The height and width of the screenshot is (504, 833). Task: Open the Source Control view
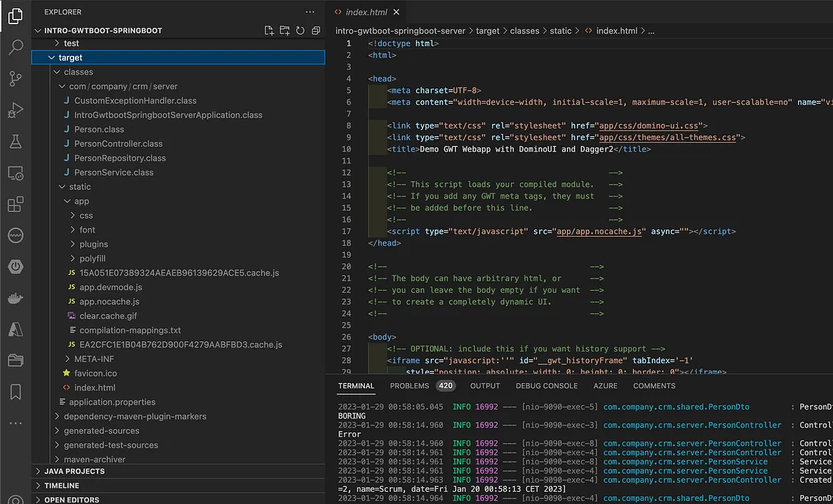click(15, 79)
